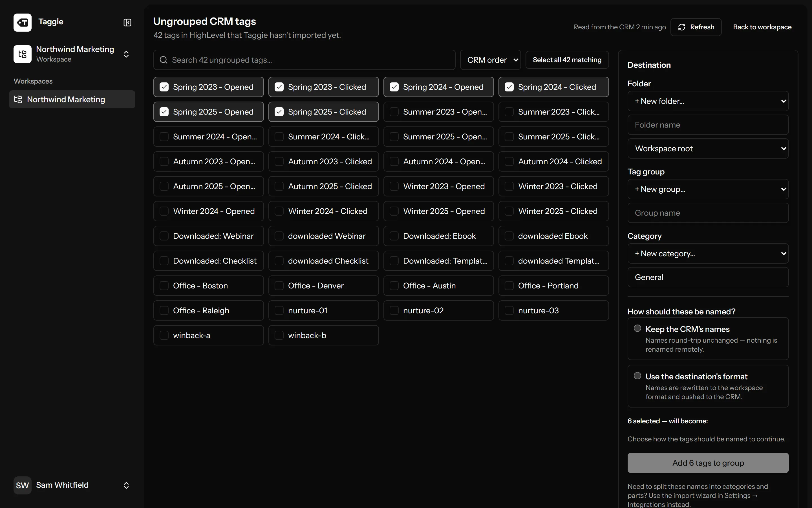Viewport: 812px width, 508px height.
Task: Check the Winter 2025 - Opened tag
Action: point(394,211)
